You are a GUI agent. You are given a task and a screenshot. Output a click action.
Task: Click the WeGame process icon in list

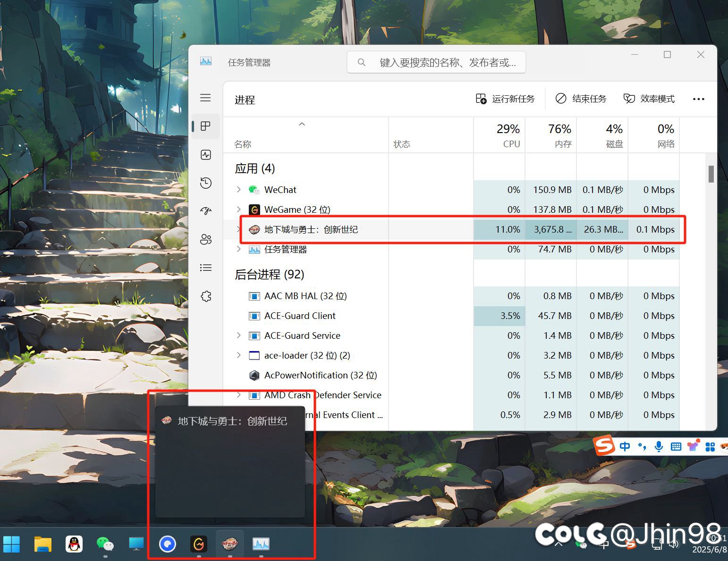point(254,209)
